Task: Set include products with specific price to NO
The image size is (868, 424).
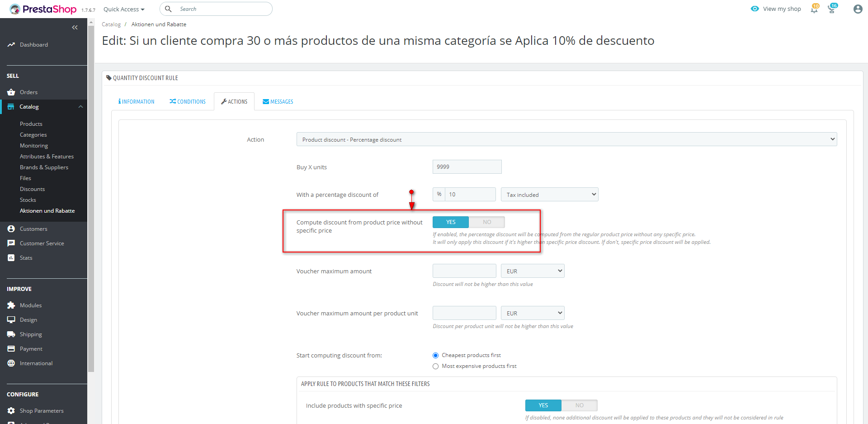Action: 580,405
